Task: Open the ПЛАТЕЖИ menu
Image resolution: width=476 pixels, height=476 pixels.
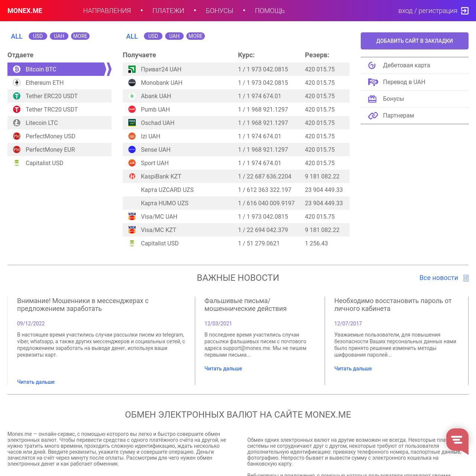Action: 168,11
